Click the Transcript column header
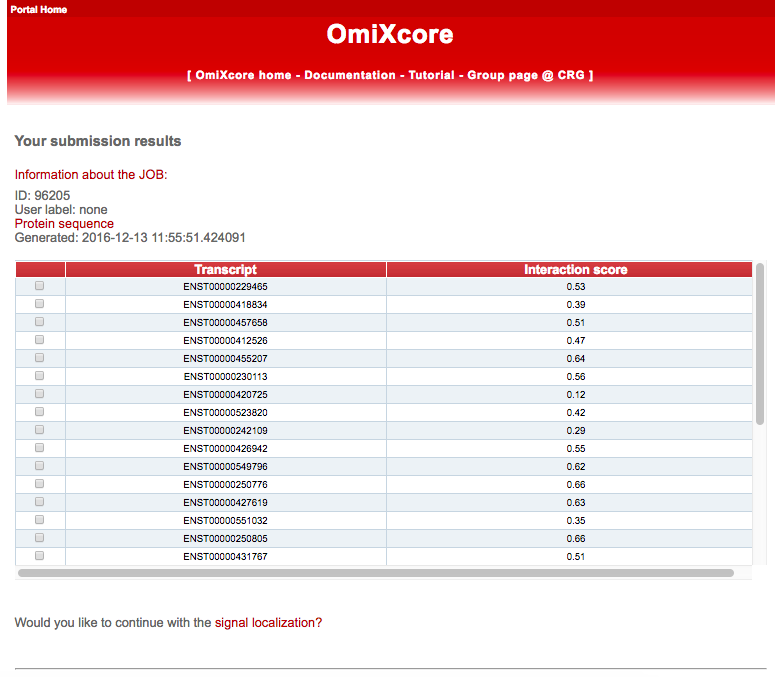Image resolution: width=782 pixels, height=677 pixels. (x=225, y=269)
